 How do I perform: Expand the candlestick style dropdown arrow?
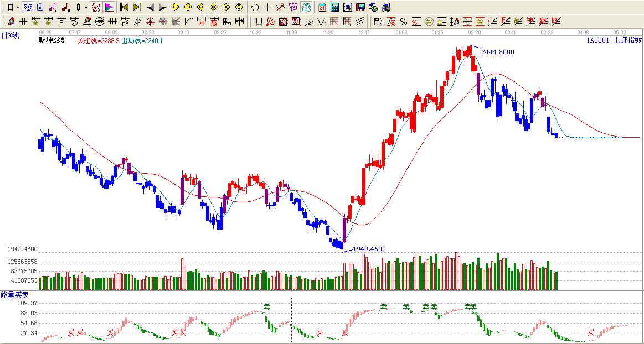85,7
